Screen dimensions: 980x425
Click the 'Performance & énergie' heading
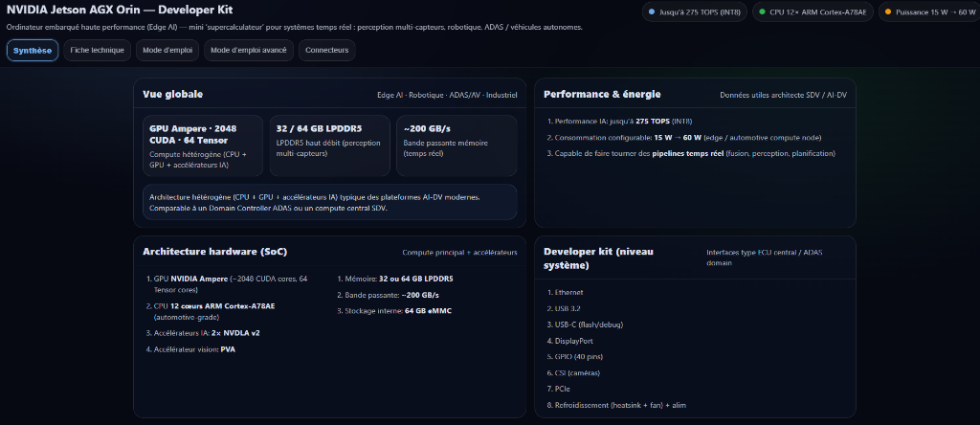tap(602, 95)
